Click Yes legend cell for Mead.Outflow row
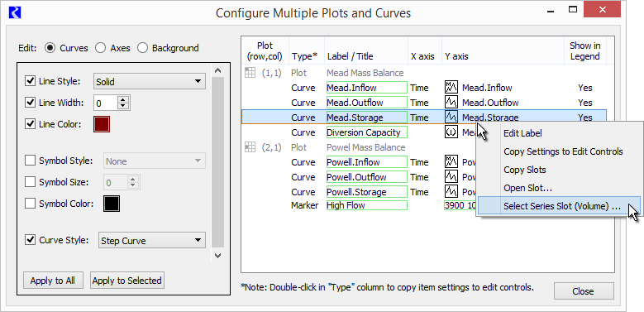 click(585, 103)
